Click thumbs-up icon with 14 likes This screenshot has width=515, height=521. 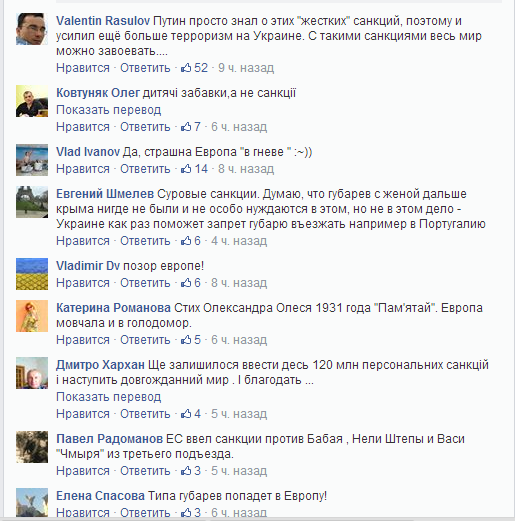(x=186, y=169)
